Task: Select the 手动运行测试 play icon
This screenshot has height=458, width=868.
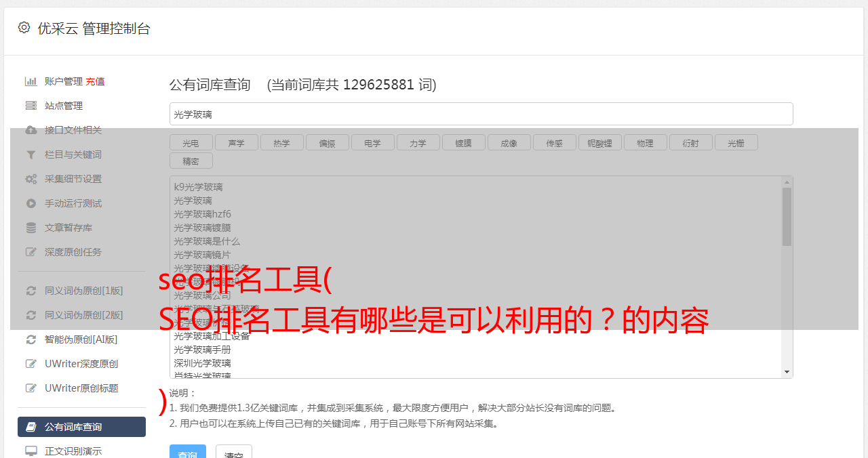Action: point(31,203)
